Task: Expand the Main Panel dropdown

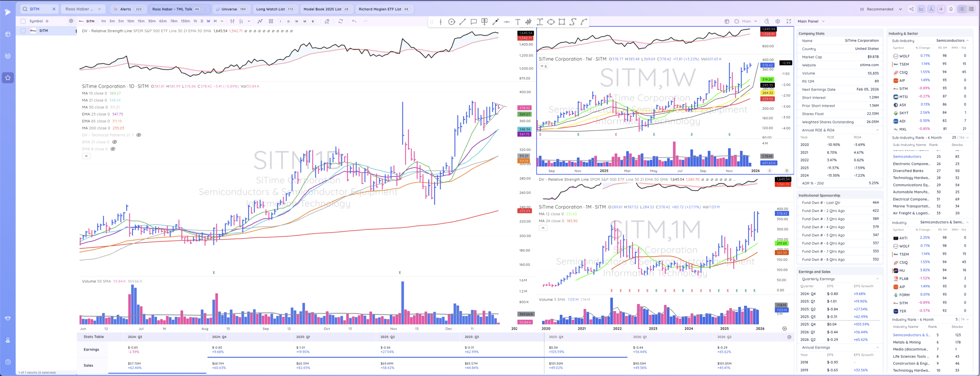Action: pos(823,21)
